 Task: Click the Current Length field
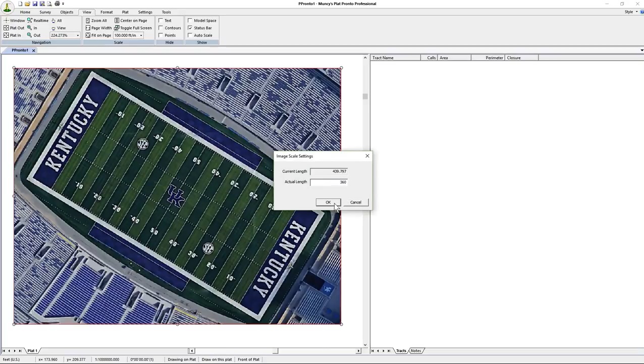pos(329,171)
